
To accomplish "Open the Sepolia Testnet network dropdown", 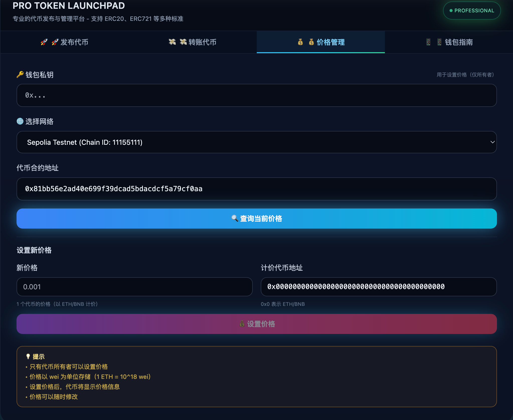I will point(256,142).
